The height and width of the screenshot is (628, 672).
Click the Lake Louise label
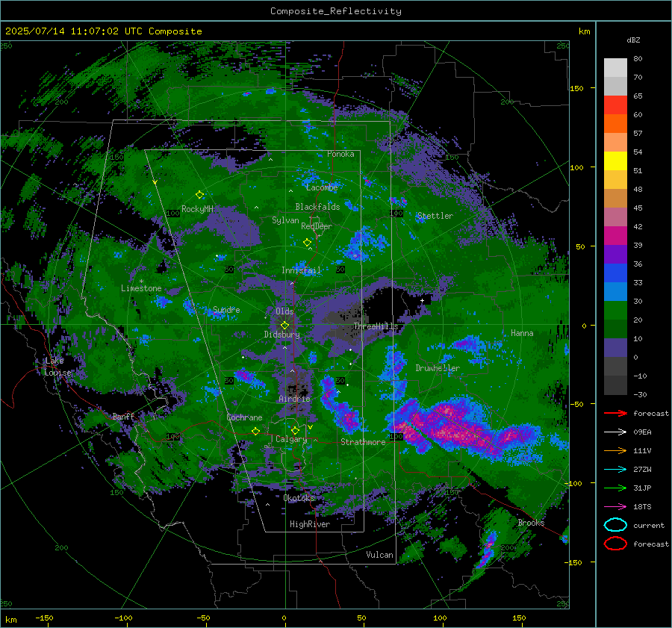tap(58, 367)
